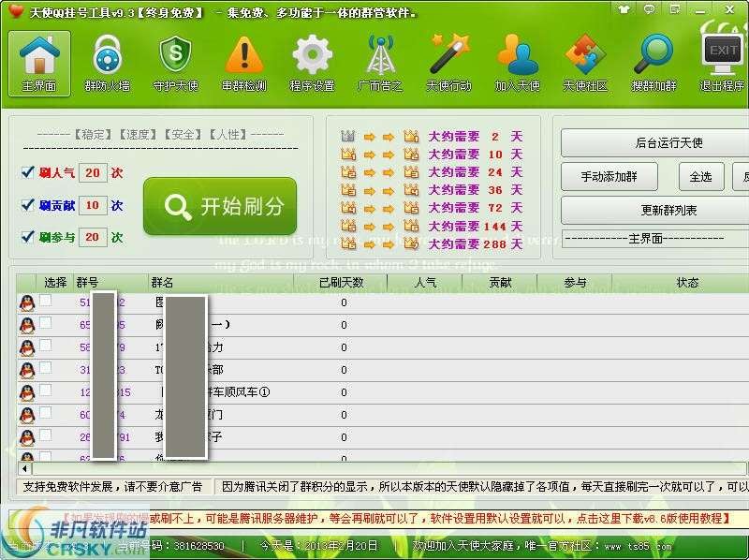Click the penguin icon of the group starting 51
Screen dimensions: 749x560
[27, 302]
